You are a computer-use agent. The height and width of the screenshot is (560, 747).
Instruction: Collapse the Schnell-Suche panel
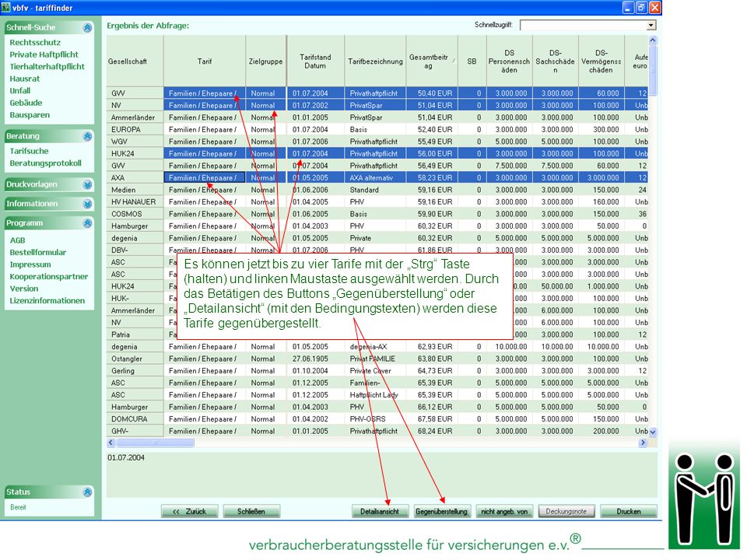pos(87,28)
